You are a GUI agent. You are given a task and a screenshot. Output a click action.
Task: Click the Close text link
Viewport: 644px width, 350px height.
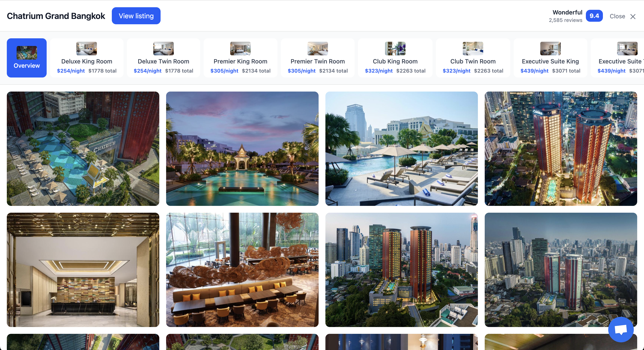(617, 16)
